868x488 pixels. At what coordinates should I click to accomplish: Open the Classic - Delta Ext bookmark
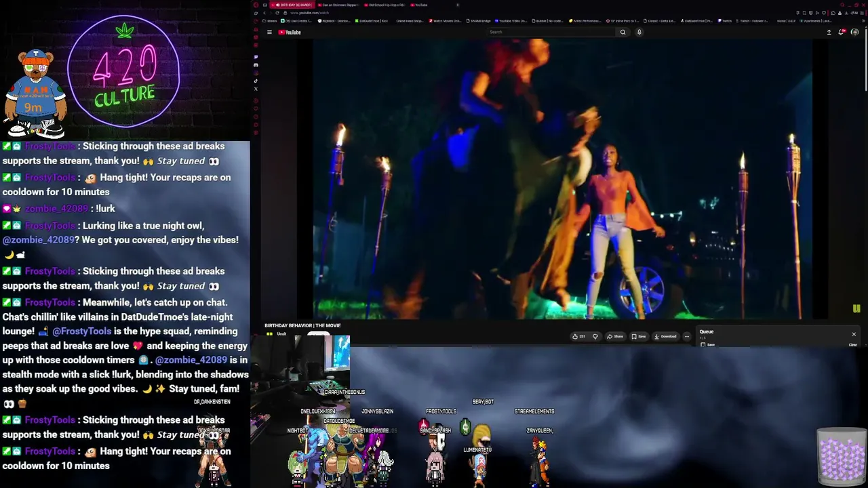[660, 21]
